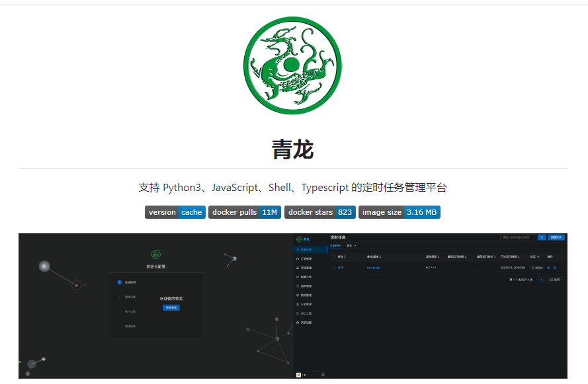The image size is (588, 384).
Task: Toggle the select-all checkbox in table header
Action: [x=333, y=256]
